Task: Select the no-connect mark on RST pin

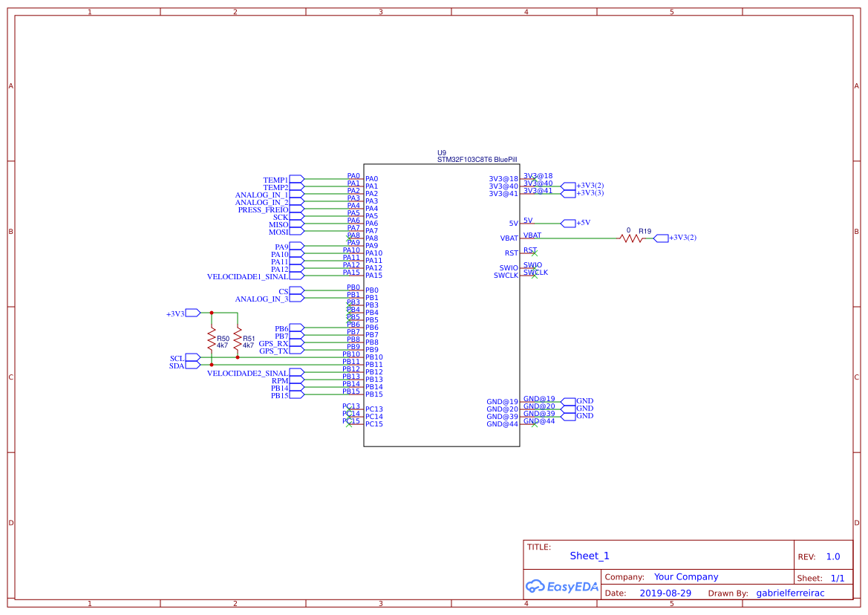Action: (534, 253)
